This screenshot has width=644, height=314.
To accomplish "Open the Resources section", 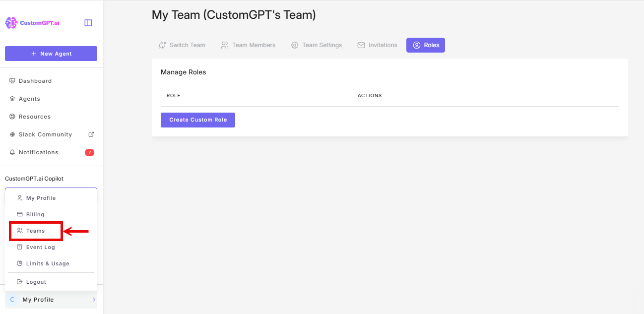I will pos(34,116).
